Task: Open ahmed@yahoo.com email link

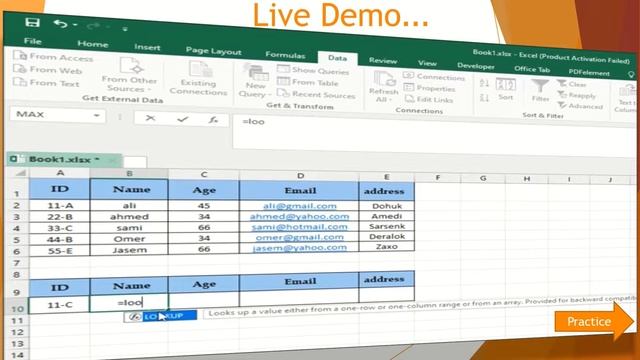Action: coord(299,216)
